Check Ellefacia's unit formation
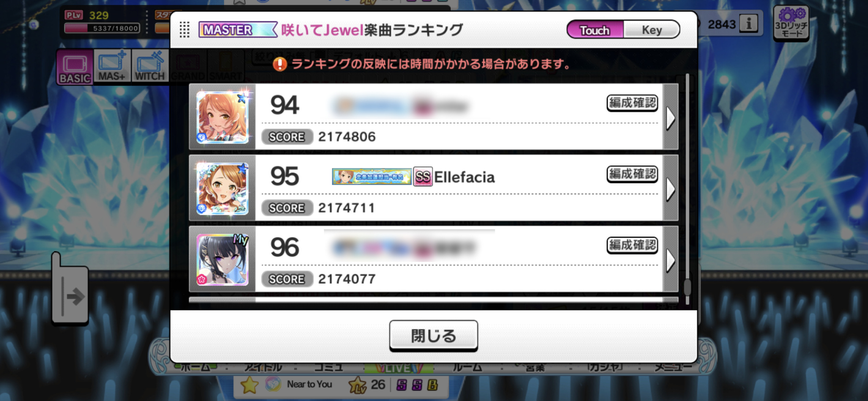 (632, 174)
